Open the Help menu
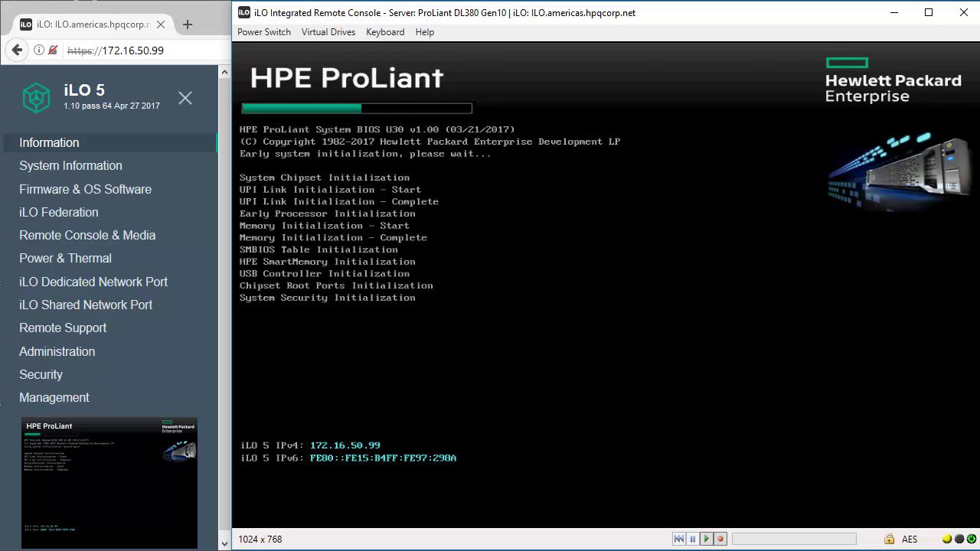This screenshot has width=980, height=551. [425, 32]
